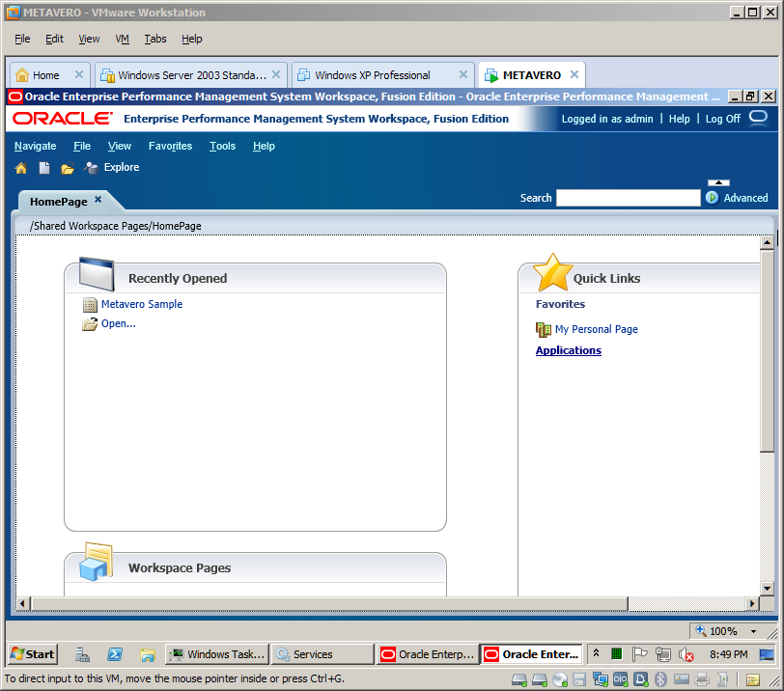Image resolution: width=784 pixels, height=691 pixels.
Task: Click the Home icon in Workspace toolbar
Action: (x=21, y=168)
